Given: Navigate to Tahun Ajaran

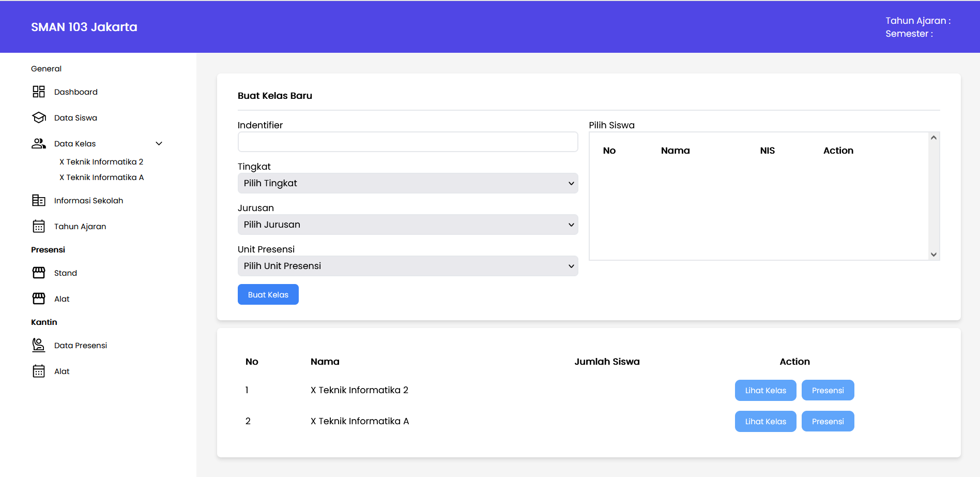Looking at the screenshot, I should click(x=80, y=226).
